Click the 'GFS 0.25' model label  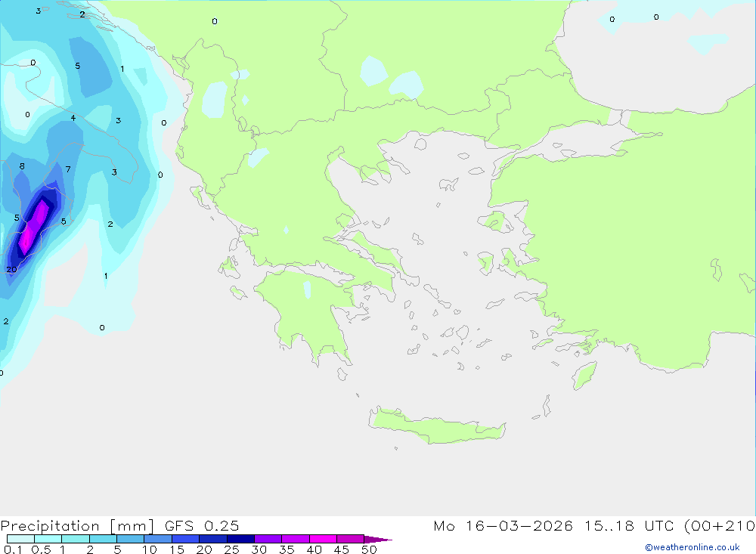(x=202, y=525)
